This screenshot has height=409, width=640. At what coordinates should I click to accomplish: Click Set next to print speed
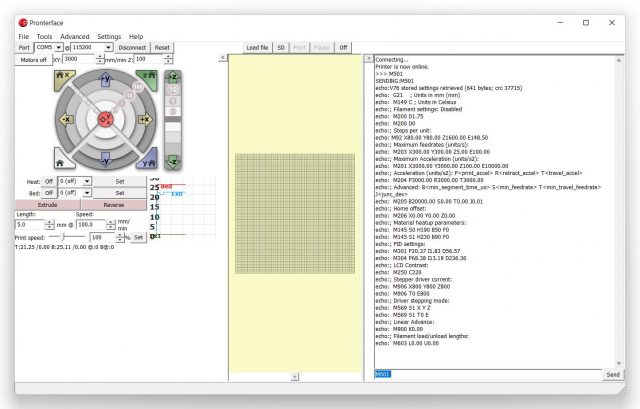(139, 237)
